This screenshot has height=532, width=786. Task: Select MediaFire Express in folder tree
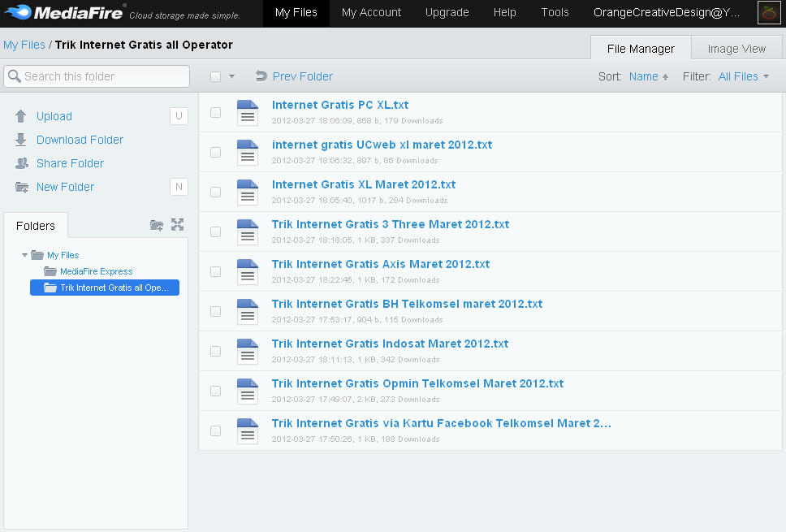[x=97, y=271]
